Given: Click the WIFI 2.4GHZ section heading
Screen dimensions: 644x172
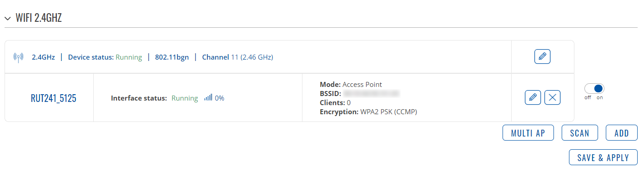Looking at the screenshot, I should [39, 19].
